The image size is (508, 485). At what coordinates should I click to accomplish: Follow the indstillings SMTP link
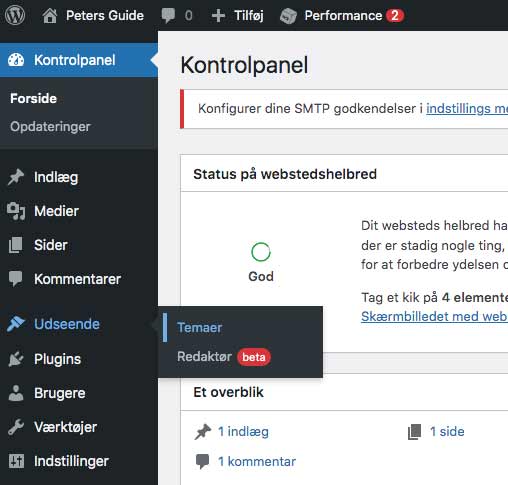click(x=467, y=109)
